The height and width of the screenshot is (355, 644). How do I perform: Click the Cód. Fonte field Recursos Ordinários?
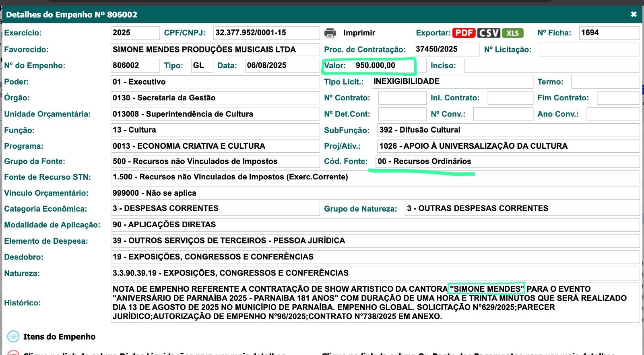click(x=508, y=162)
